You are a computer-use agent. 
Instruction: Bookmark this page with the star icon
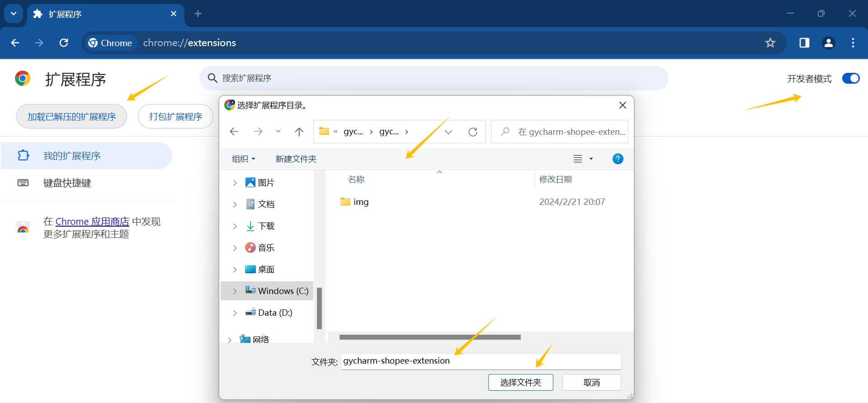[x=770, y=43]
